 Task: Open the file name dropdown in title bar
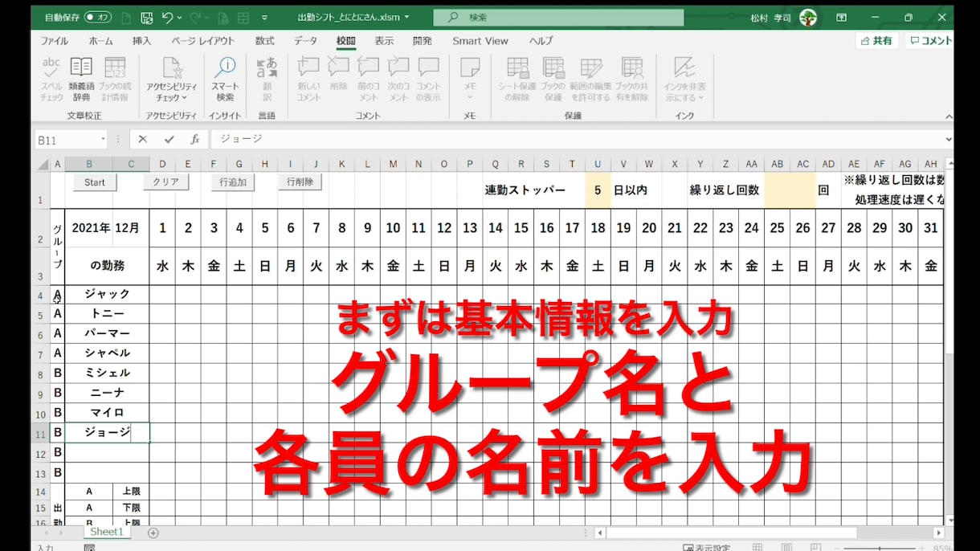coord(406,17)
